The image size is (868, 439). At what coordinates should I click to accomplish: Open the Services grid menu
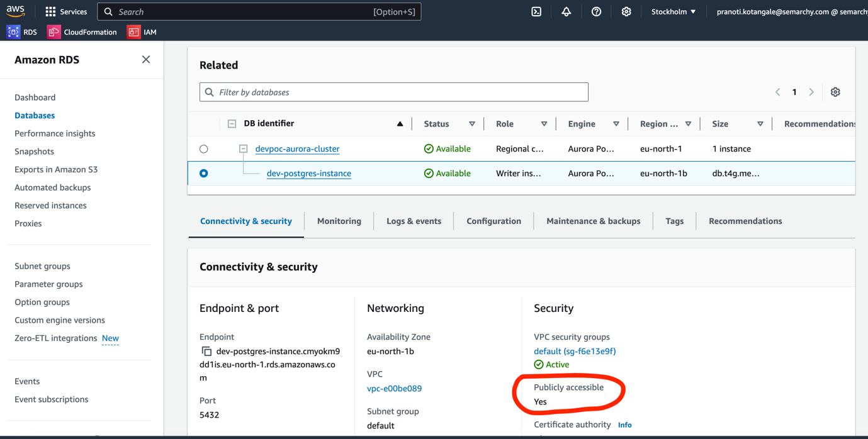(x=66, y=11)
